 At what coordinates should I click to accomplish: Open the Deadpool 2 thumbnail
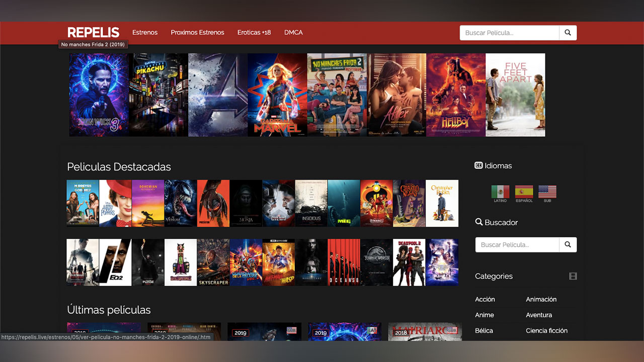409,262
